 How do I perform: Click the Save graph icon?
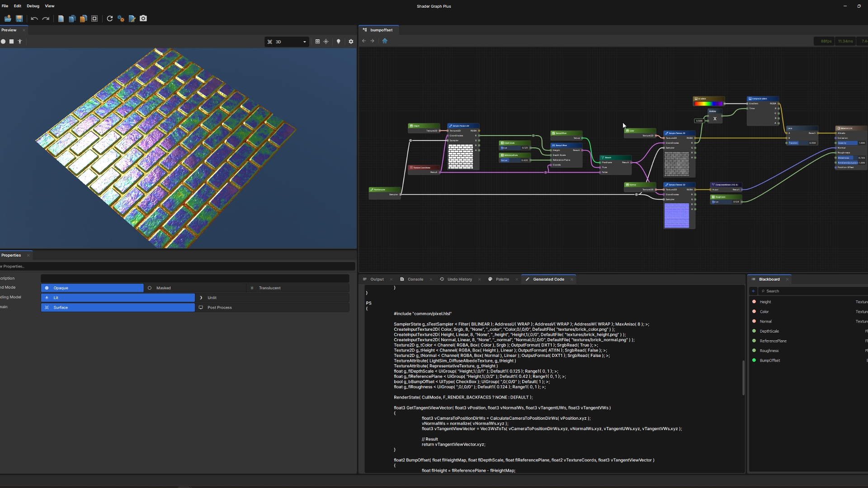click(x=19, y=19)
